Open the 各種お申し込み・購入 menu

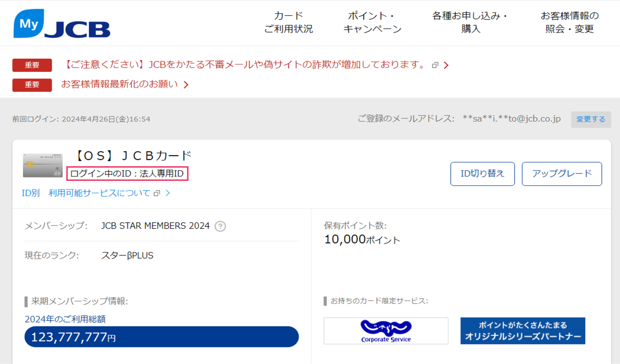(471, 22)
